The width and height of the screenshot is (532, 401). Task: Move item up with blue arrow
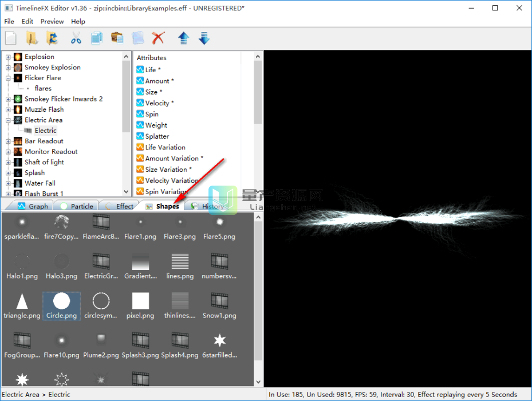pyautogui.click(x=184, y=38)
